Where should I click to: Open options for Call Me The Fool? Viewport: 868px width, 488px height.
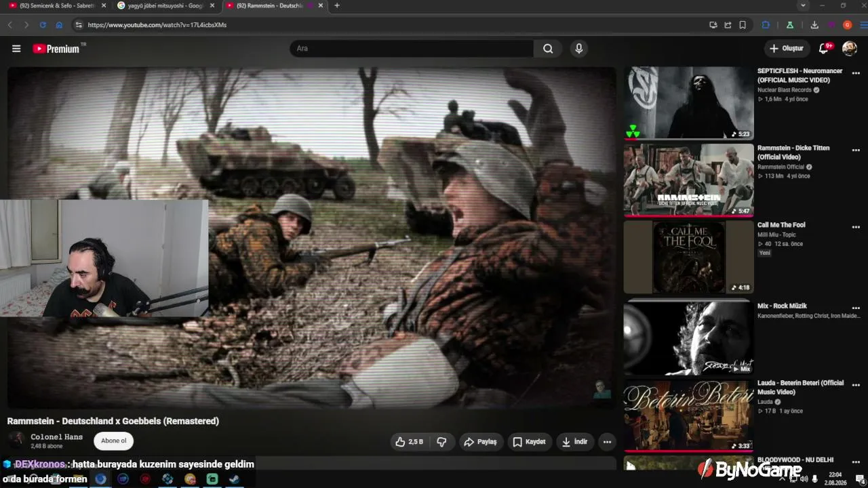coord(856,227)
